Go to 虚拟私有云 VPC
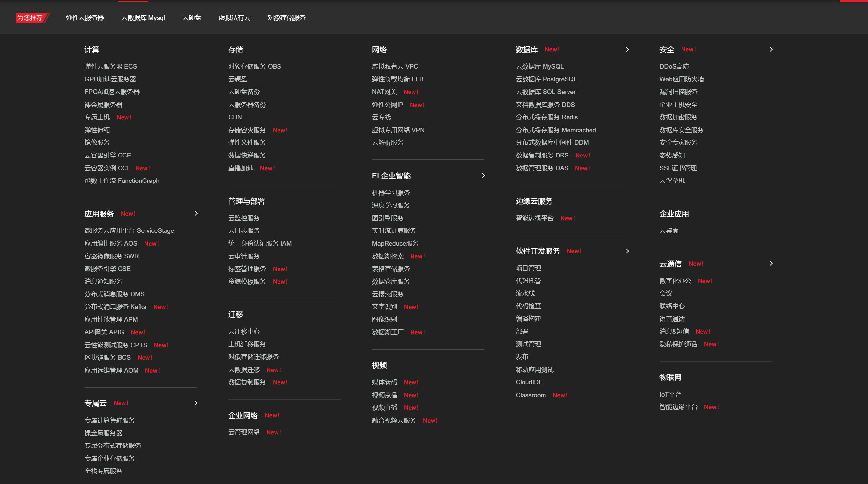 click(394, 66)
